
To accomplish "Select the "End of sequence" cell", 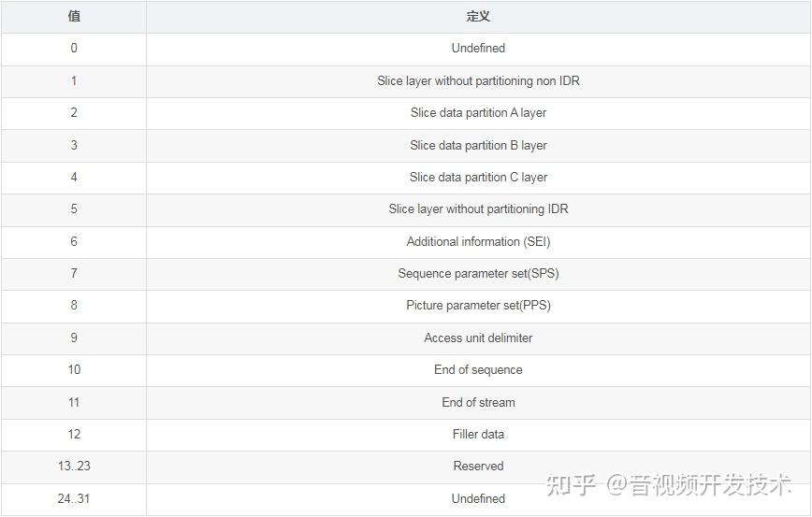I will 478,370.
